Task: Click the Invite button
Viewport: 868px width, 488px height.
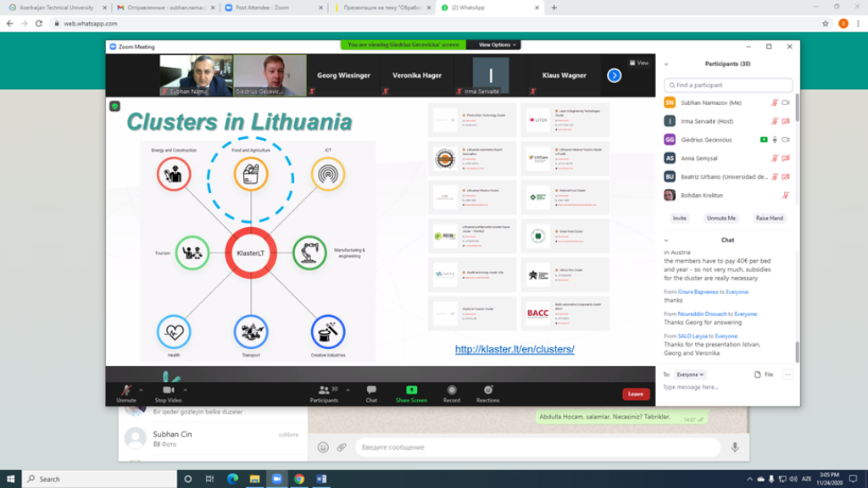Action: point(679,218)
